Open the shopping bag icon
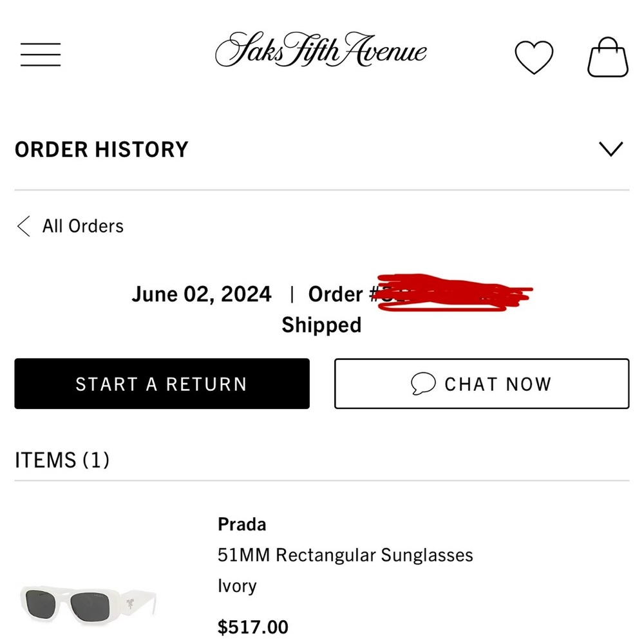644x644 pixels. (607, 56)
